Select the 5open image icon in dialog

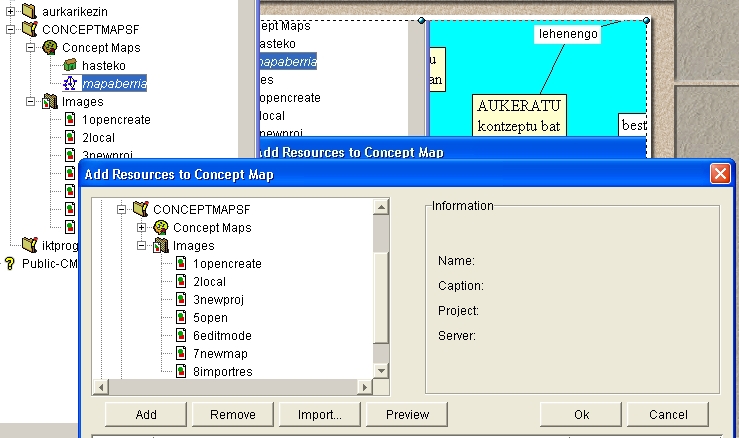click(181, 317)
